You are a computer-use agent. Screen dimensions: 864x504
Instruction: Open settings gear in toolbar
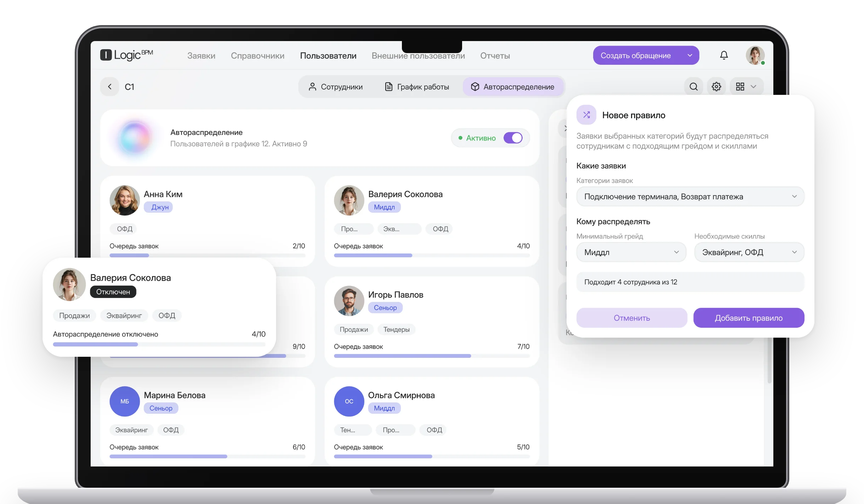tap(716, 87)
